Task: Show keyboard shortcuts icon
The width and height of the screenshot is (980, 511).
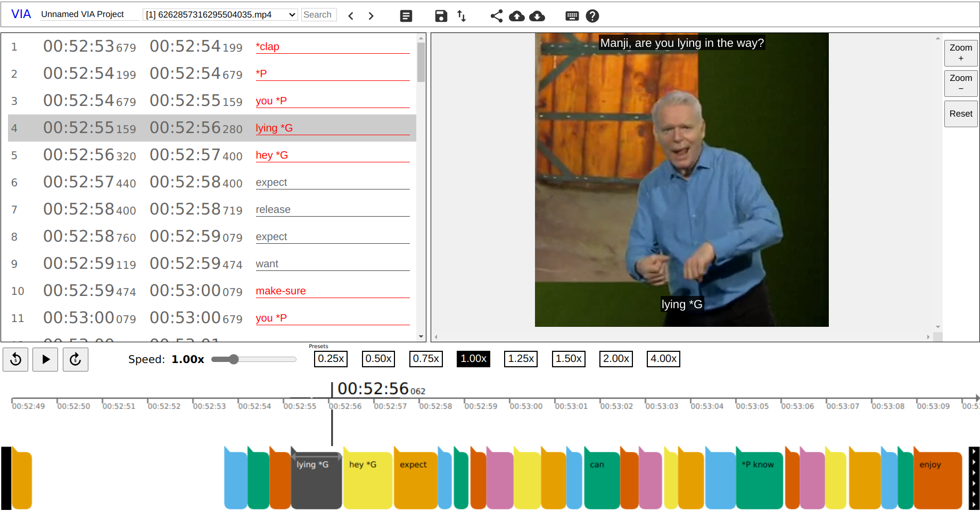Action: pos(572,16)
